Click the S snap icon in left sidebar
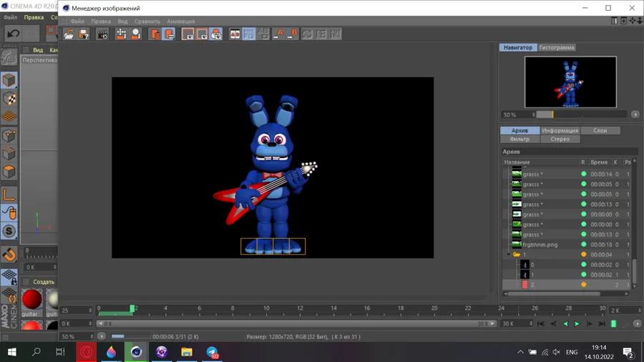This screenshot has width=644, height=362. pos(9,231)
